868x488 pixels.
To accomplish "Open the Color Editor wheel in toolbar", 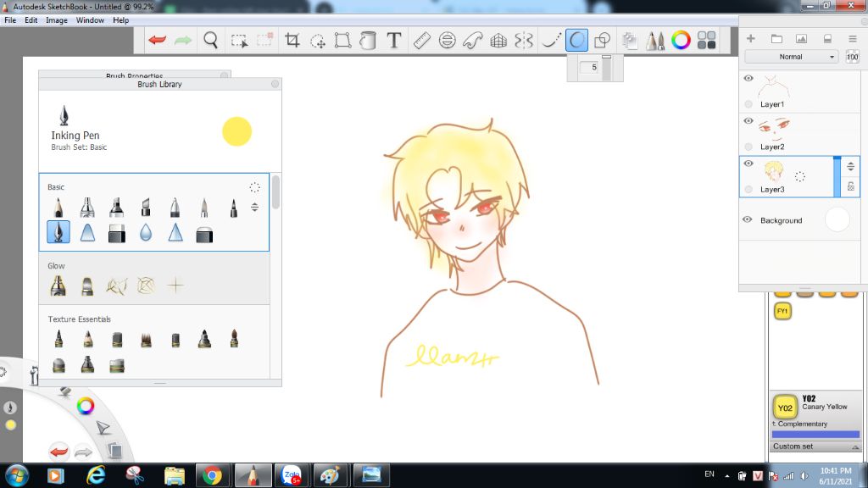I will [x=681, y=40].
